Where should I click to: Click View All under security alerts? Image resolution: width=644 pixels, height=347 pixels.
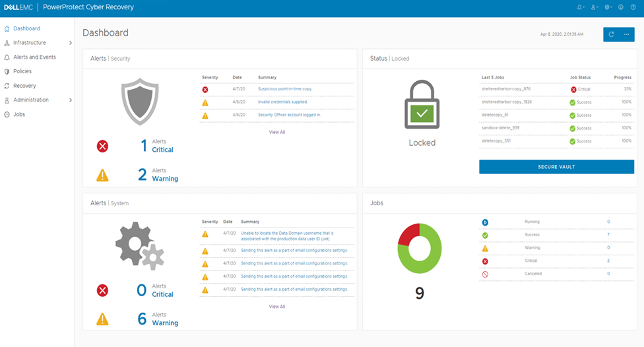[x=277, y=132]
